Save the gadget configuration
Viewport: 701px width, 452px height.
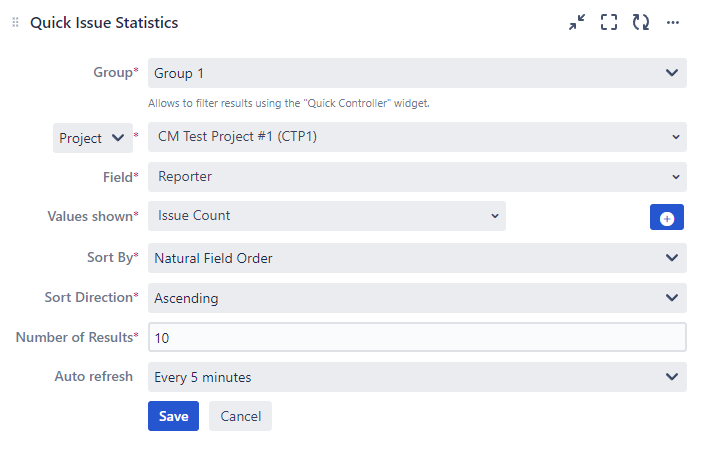pyautogui.click(x=173, y=416)
